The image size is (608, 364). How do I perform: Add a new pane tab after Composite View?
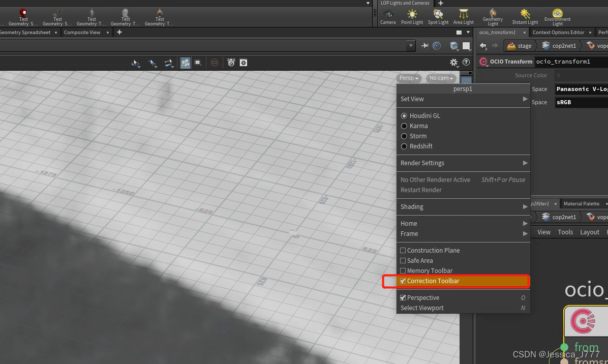coord(119,32)
